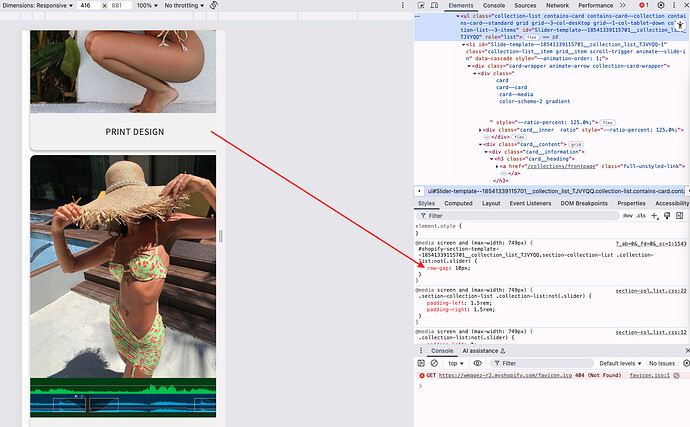Viewport: 690px width, 427px height.
Task: Open the Sources tab
Action: [x=525, y=5]
